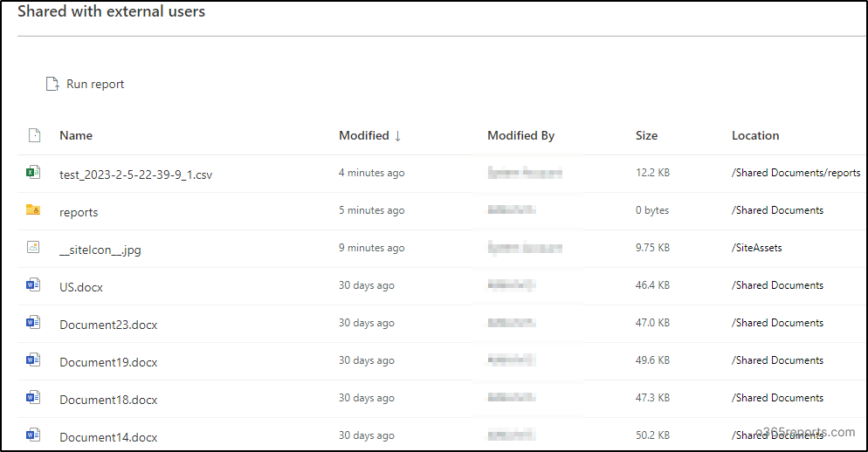Click the 9.75 KB size value
The image size is (868, 452).
[x=652, y=248]
